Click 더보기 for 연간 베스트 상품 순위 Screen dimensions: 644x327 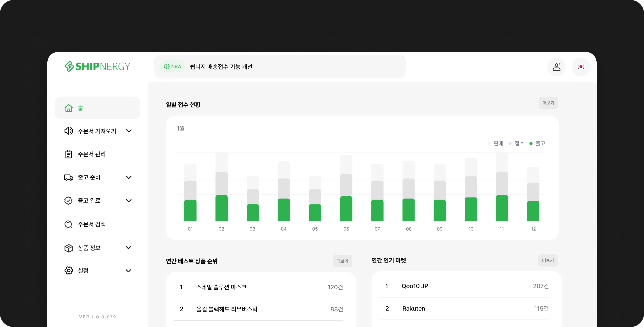click(x=342, y=261)
